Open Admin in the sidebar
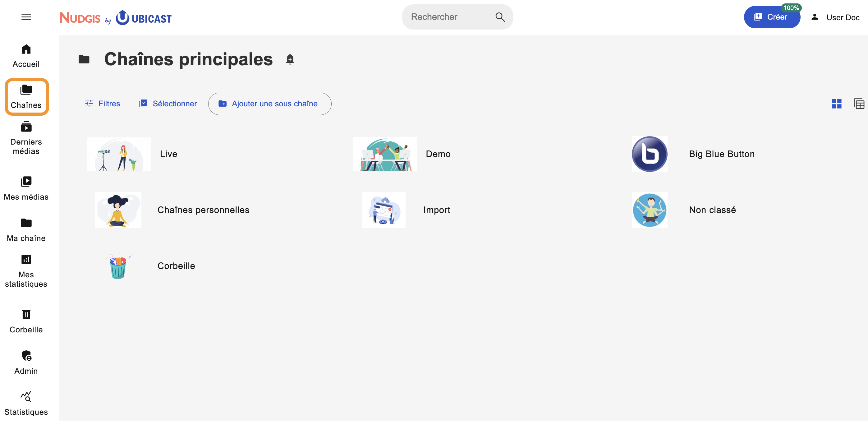868x421 pixels. [26, 363]
